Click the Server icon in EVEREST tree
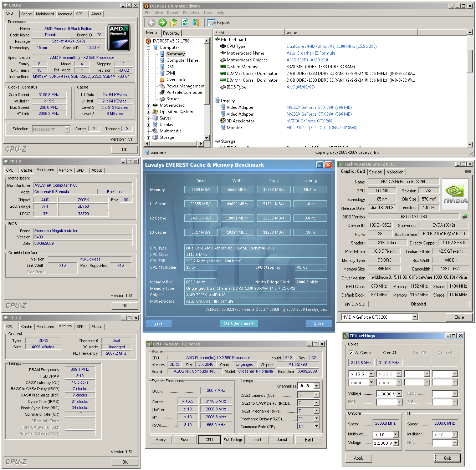This screenshot has width=476, height=470. tap(155, 118)
